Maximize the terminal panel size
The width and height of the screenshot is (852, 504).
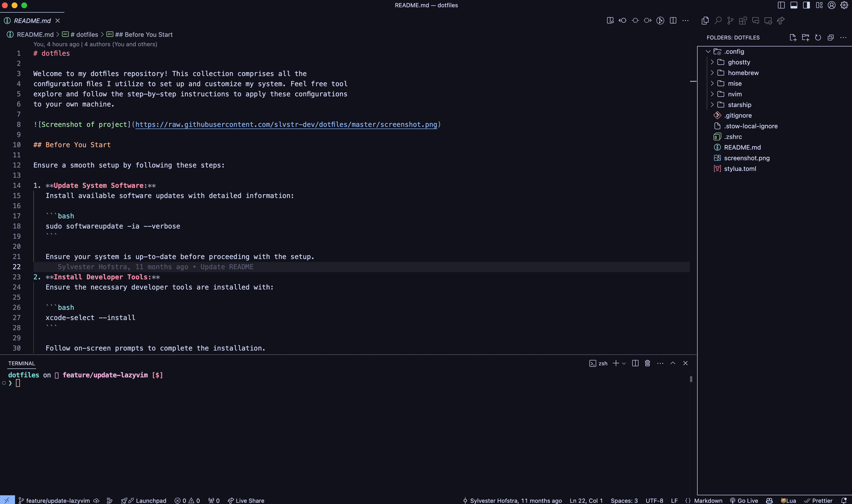pyautogui.click(x=673, y=363)
